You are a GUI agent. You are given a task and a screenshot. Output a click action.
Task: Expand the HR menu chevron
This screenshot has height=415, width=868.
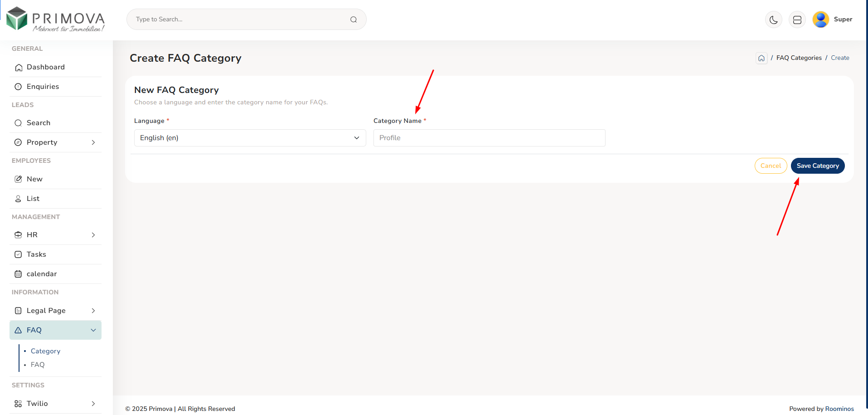pos(93,235)
